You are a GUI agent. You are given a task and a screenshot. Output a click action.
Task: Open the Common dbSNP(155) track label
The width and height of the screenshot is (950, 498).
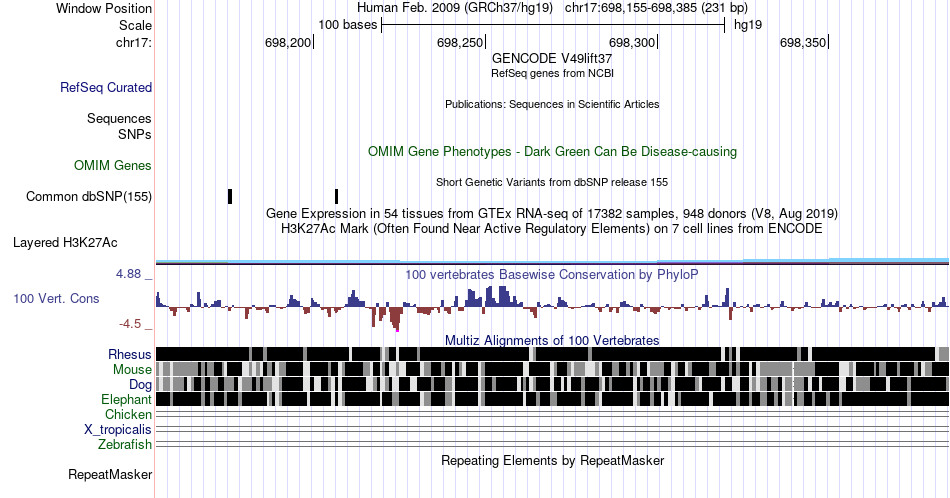[89, 196]
